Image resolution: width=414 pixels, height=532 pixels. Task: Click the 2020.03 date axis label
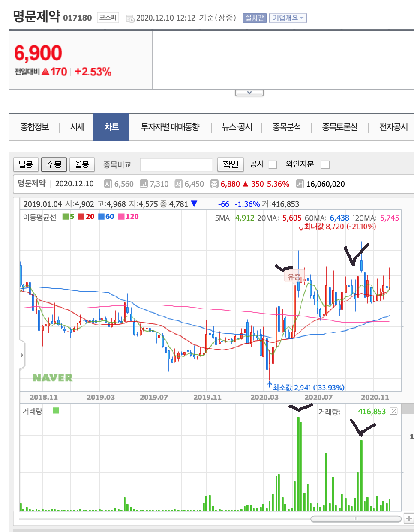pos(264,397)
